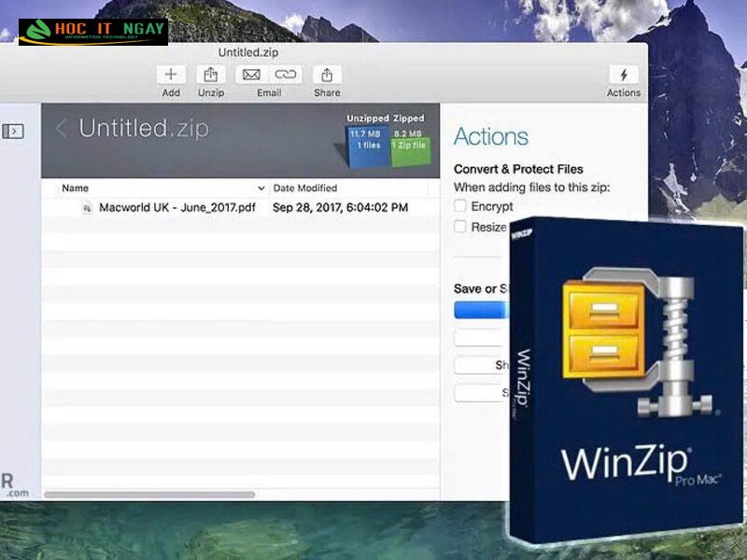This screenshot has height=560, width=747.
Task: Click the blue Unzipped 11.7 MB bar
Action: (x=368, y=147)
